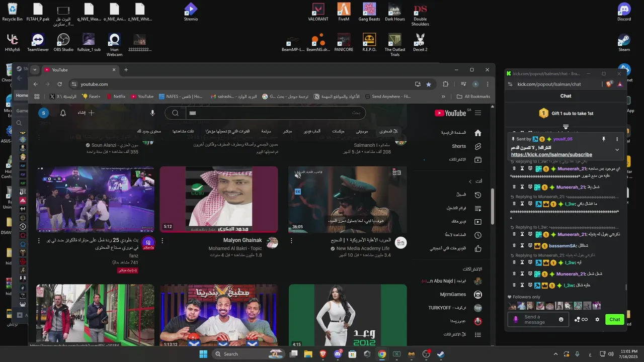The image size is (644, 362).
Task: Select the 'سياحة' filter chip
Action: [266, 131]
